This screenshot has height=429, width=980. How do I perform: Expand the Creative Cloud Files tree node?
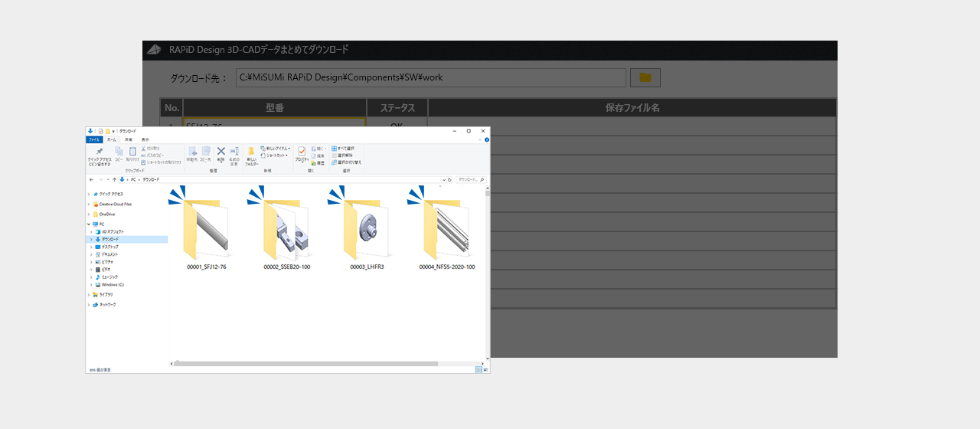tap(89, 205)
